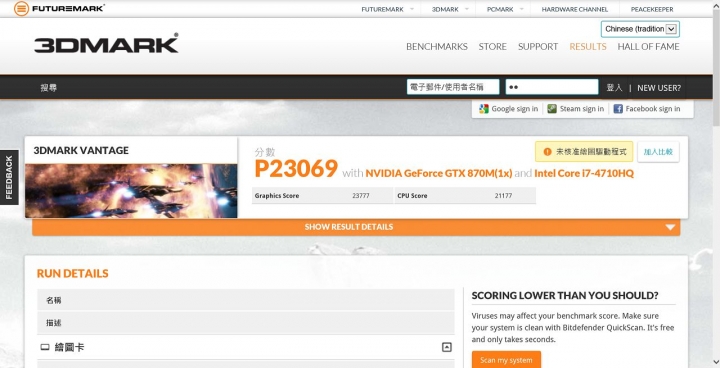Collapse the 繪圖卡 section with square arrow
The image size is (720, 368).
pos(446,347)
